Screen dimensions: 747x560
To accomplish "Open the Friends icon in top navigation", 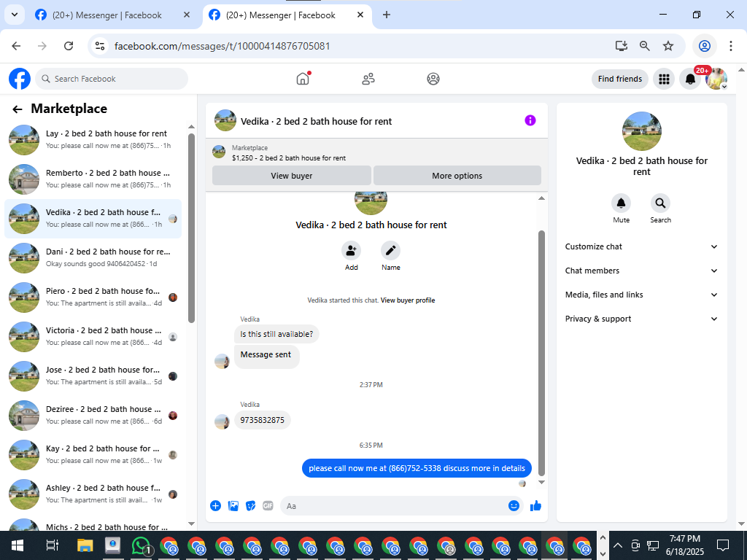I will pos(368,79).
